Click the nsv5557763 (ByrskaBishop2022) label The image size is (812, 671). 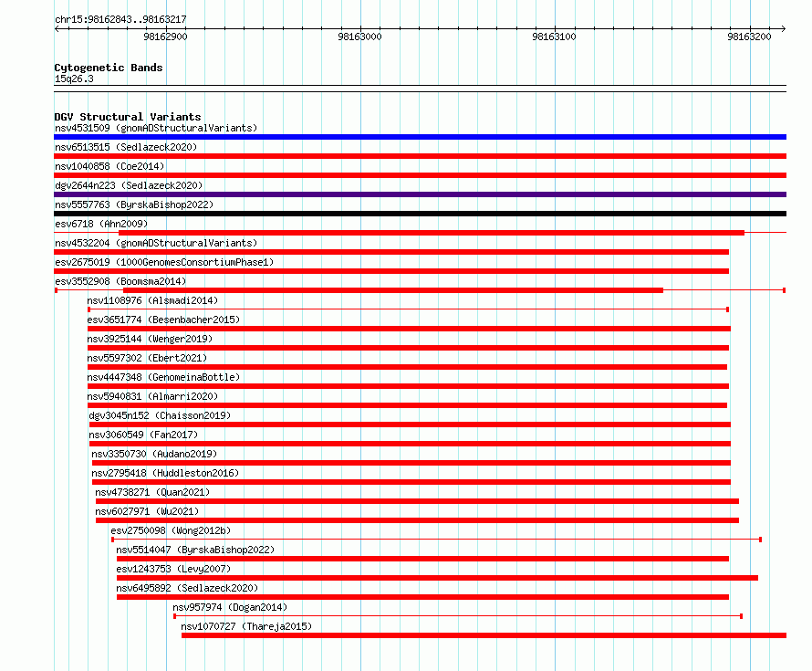[134, 204]
